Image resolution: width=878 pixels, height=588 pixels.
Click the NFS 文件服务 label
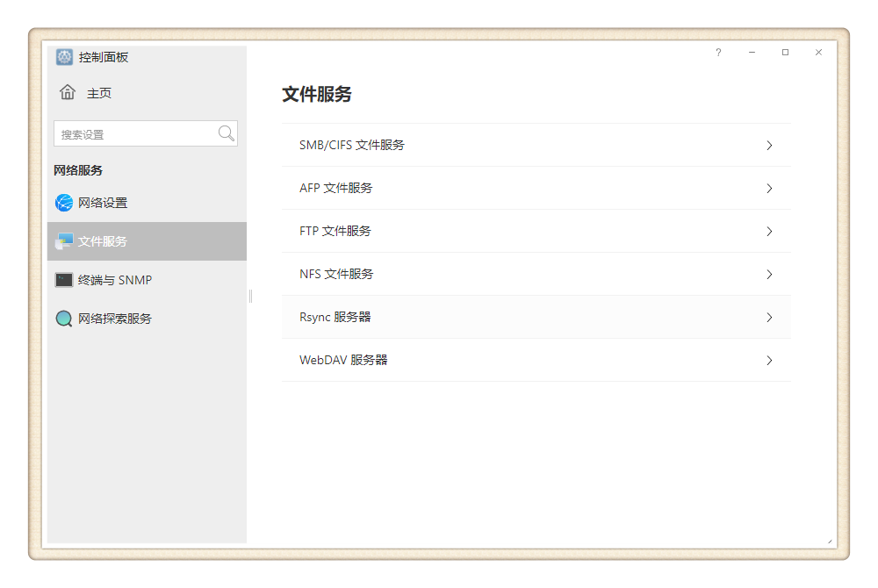click(x=336, y=274)
